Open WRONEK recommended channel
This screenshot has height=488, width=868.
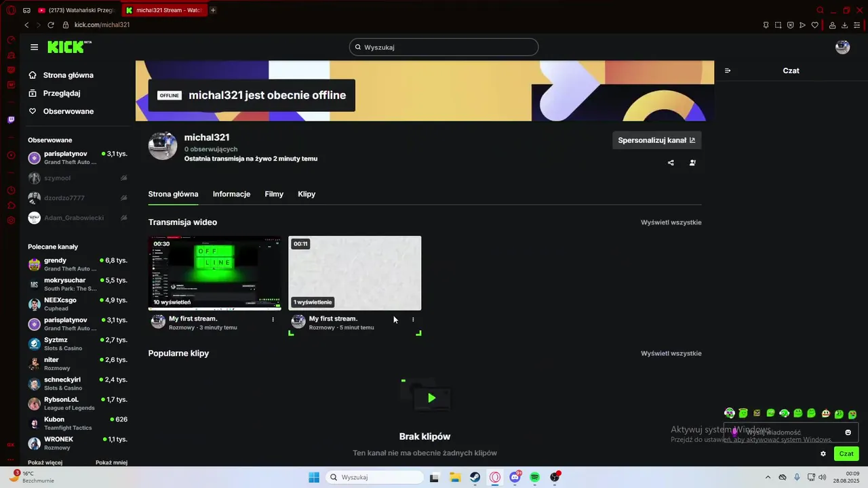(x=78, y=443)
